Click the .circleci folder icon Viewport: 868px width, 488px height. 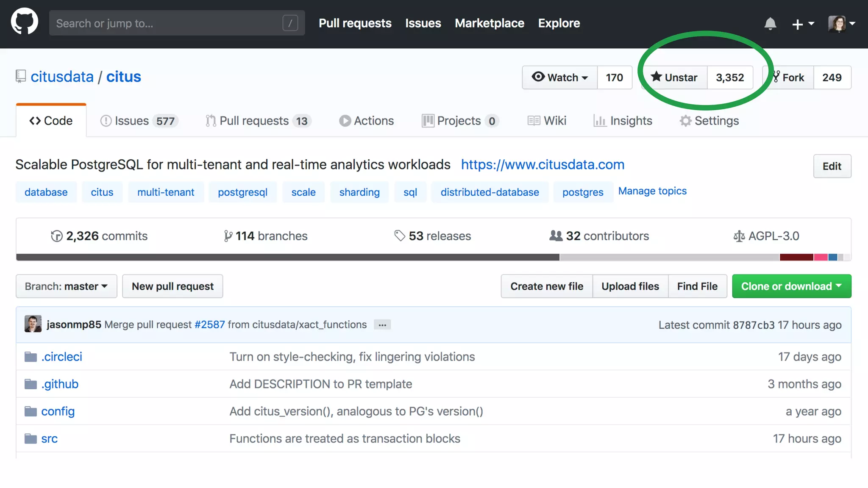[x=31, y=357]
